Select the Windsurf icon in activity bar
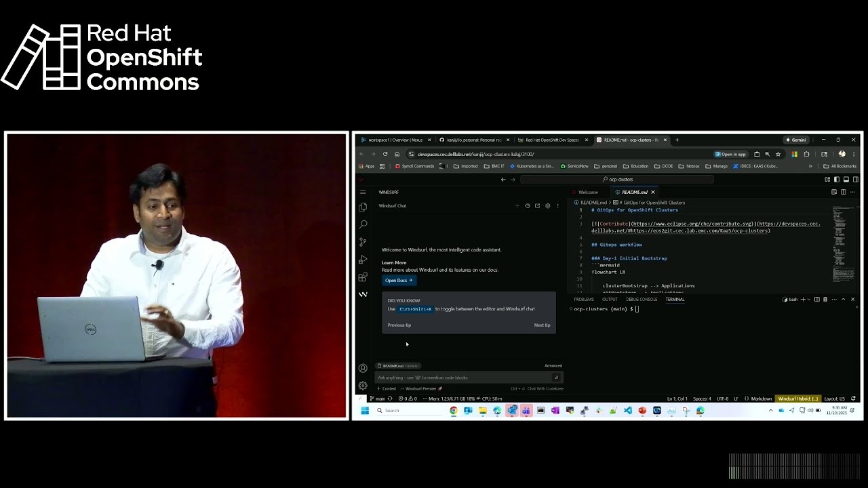The width and height of the screenshot is (868, 488). (x=363, y=294)
